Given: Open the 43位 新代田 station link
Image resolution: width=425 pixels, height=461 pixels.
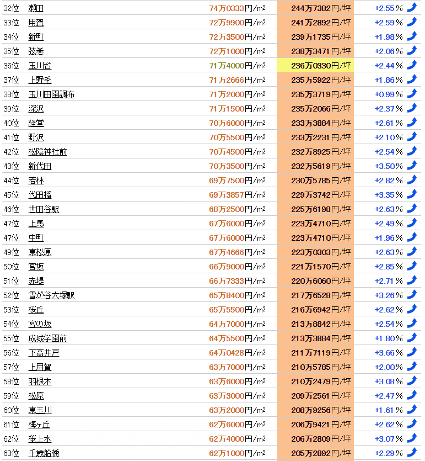Looking at the screenshot, I should (40, 166).
